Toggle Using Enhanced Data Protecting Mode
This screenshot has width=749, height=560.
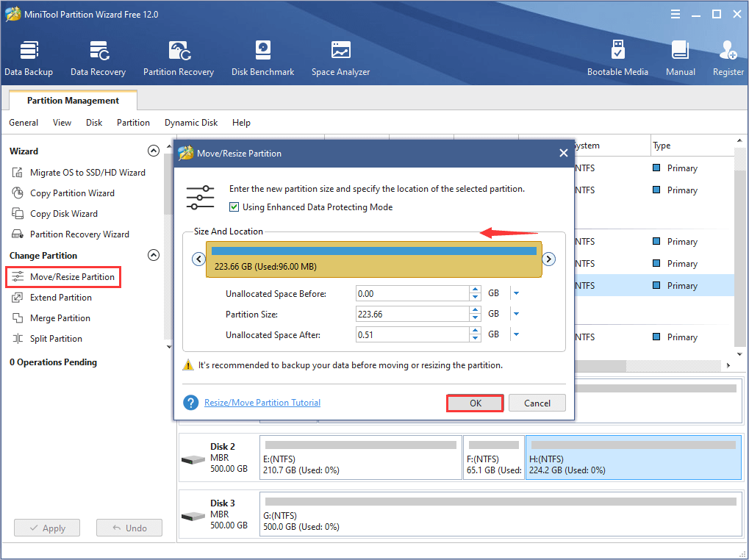[x=234, y=207]
